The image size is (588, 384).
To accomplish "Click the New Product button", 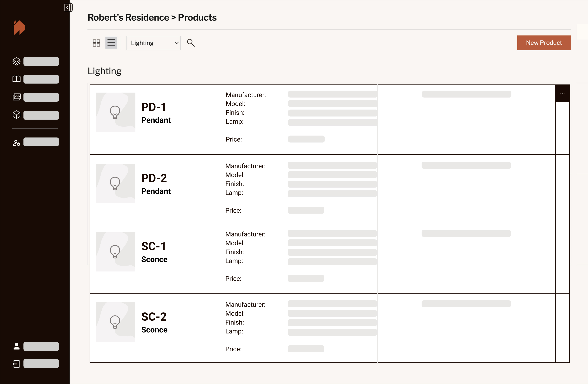I will click(x=544, y=43).
